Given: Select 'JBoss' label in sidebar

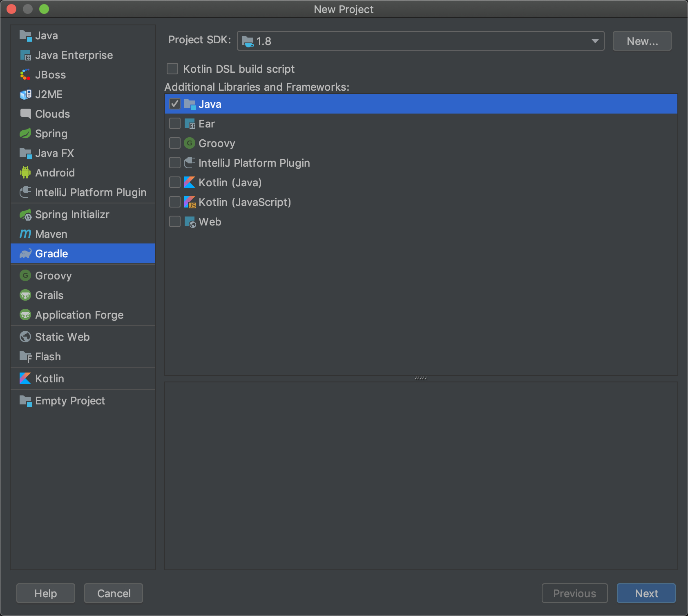Looking at the screenshot, I should [50, 75].
